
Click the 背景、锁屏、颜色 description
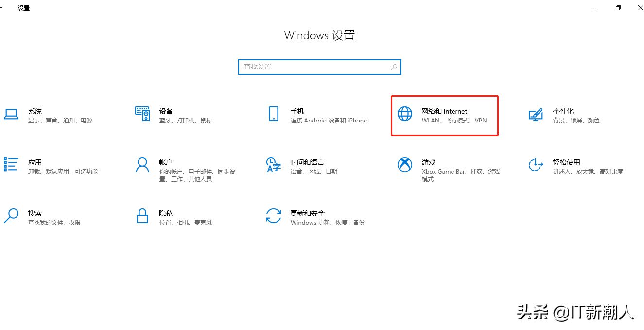(576, 121)
